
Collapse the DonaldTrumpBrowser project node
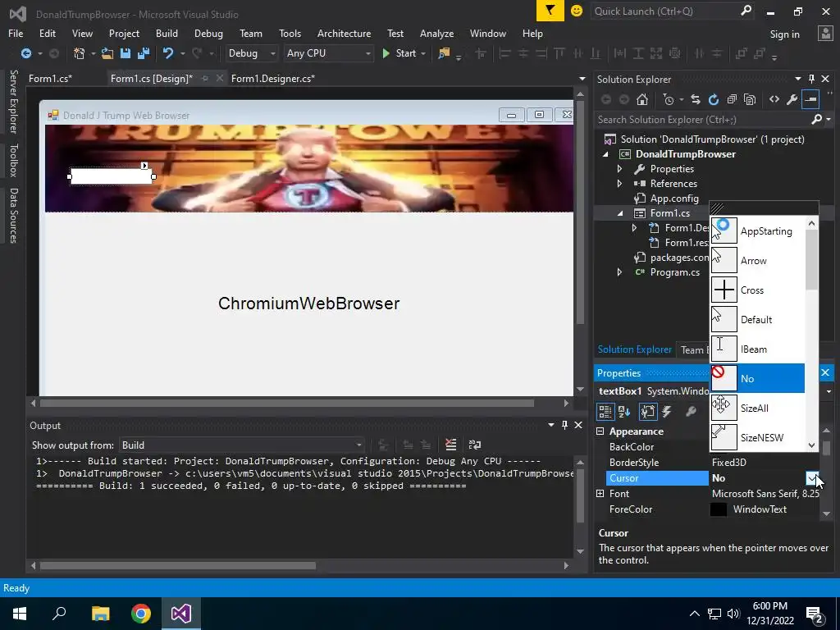point(606,154)
